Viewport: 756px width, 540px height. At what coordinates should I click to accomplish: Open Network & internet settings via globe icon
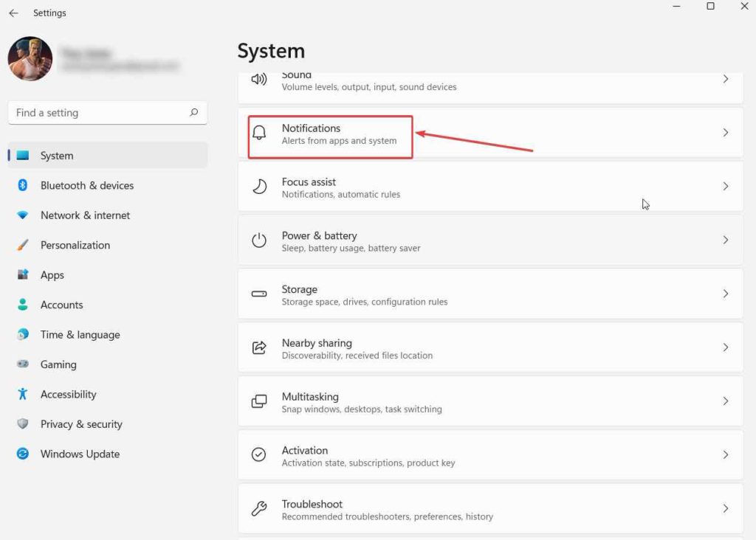click(x=23, y=215)
